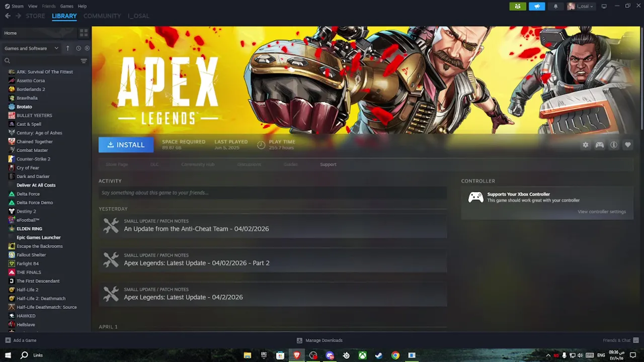Image resolution: width=644 pixels, height=362 pixels.
Task: Open the notifications bell
Action: (555, 6)
